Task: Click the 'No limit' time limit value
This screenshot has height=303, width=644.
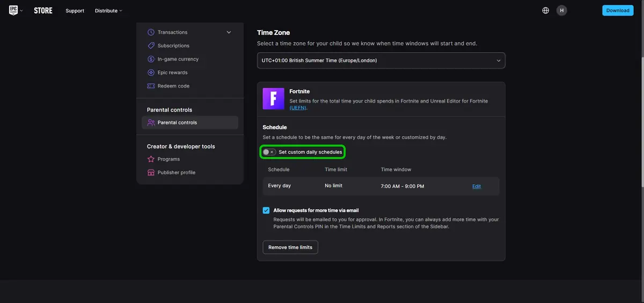Action: coord(333,186)
